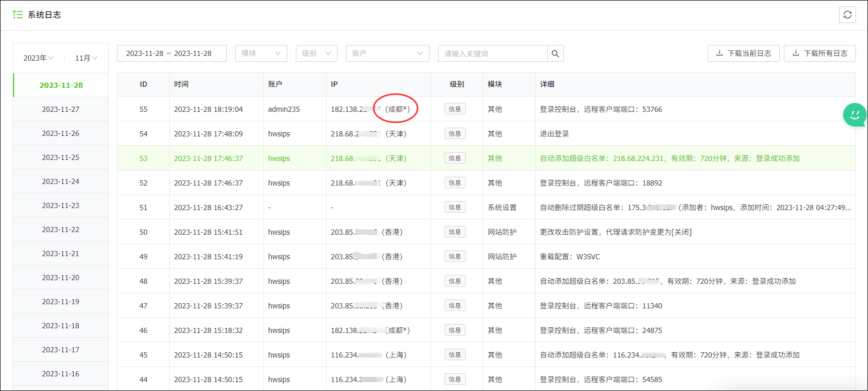Open the green smiley chat widget

pos(855,114)
